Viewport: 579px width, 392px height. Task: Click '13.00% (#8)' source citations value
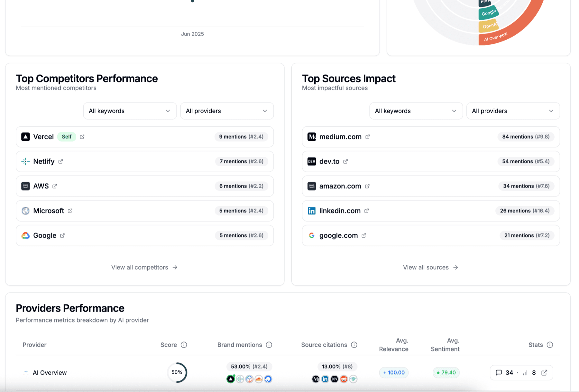pos(337,367)
